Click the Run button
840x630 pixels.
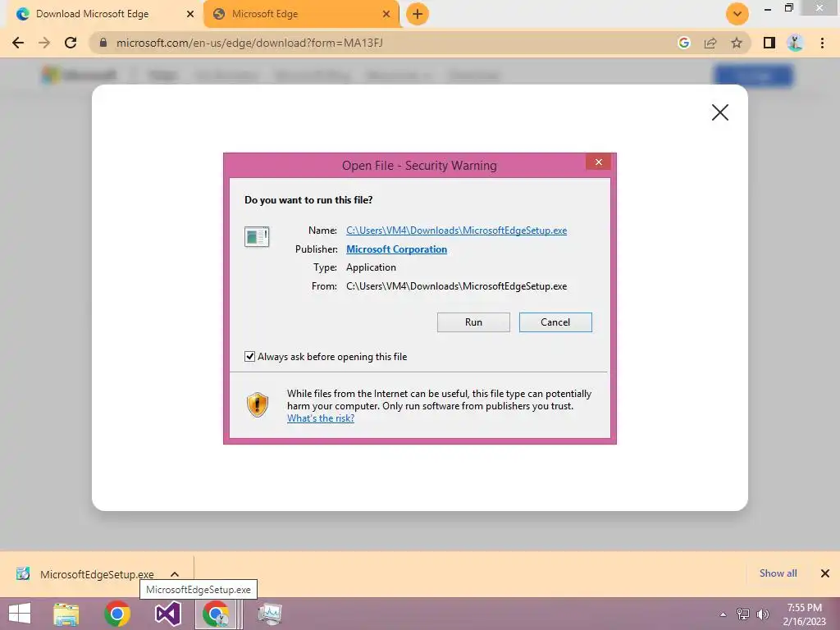tap(473, 322)
